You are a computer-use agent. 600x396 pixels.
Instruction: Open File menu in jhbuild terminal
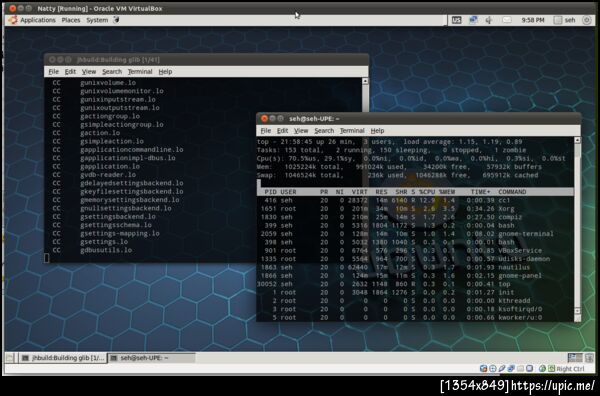pyautogui.click(x=54, y=72)
